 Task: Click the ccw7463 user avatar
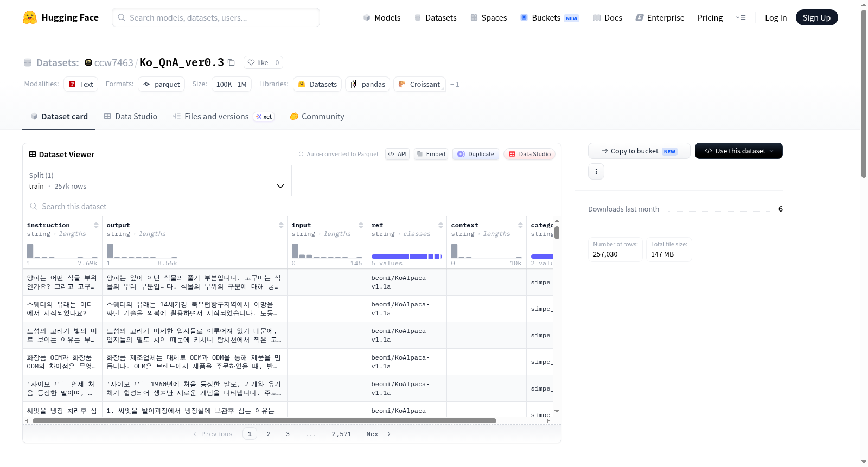coord(88,62)
